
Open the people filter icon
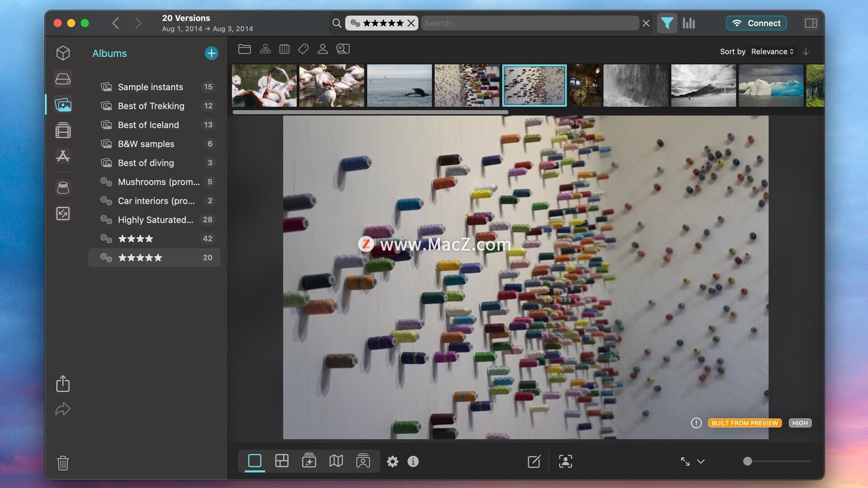[322, 49]
